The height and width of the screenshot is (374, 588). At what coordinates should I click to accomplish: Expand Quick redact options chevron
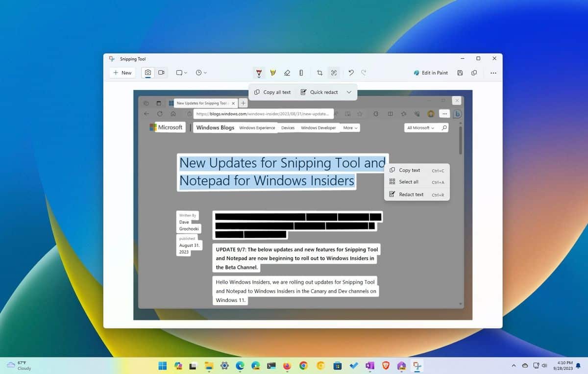[349, 92]
